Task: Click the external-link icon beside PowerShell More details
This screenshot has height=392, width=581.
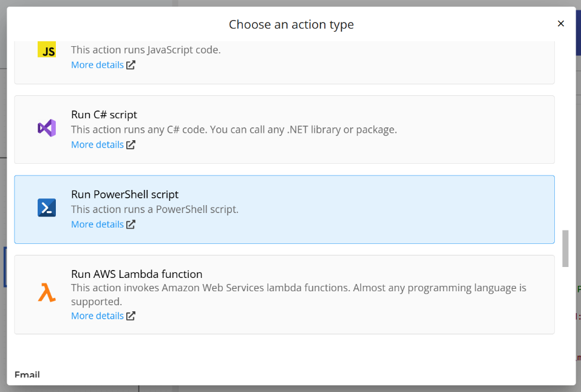Action: [x=130, y=224]
